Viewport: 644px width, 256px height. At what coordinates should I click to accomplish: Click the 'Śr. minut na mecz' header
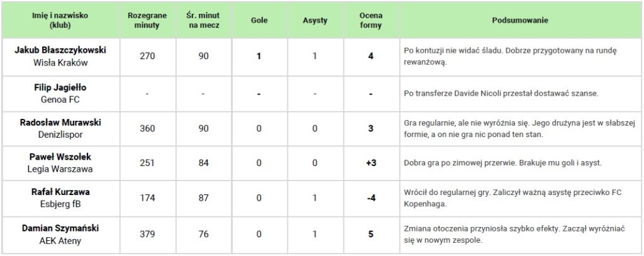203,21
